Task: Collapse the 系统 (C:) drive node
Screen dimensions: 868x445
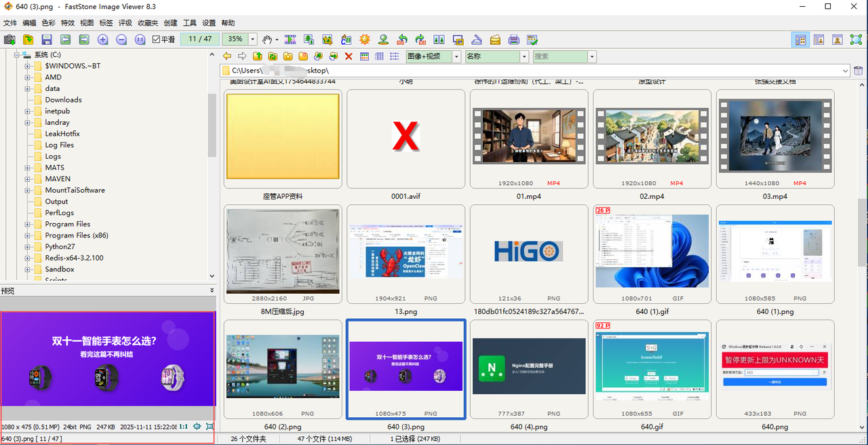Action: [17, 55]
